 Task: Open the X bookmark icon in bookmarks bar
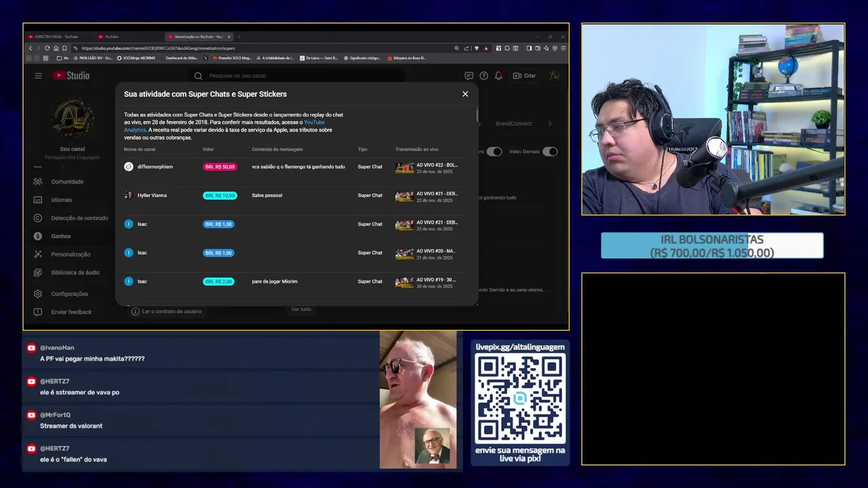pos(205,58)
